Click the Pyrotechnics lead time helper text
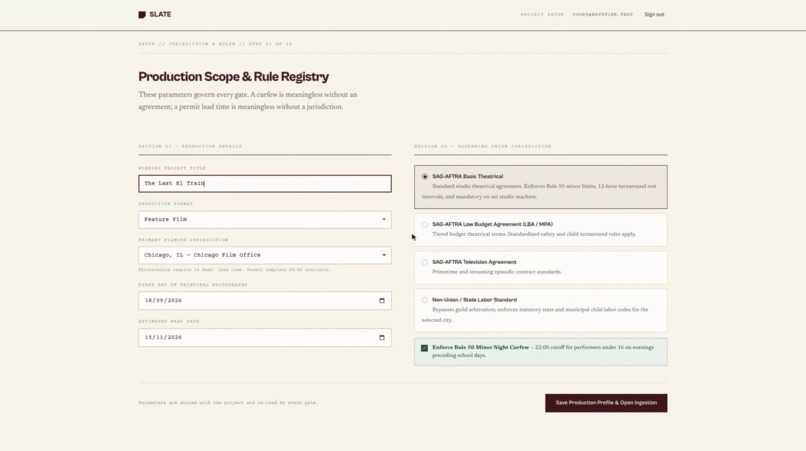Viewport: 806px width, 451px height. pyautogui.click(x=234, y=269)
